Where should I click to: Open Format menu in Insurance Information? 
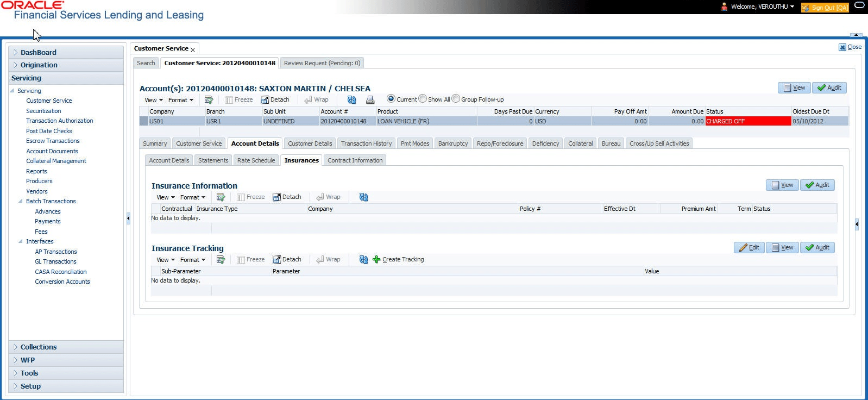[x=193, y=197]
